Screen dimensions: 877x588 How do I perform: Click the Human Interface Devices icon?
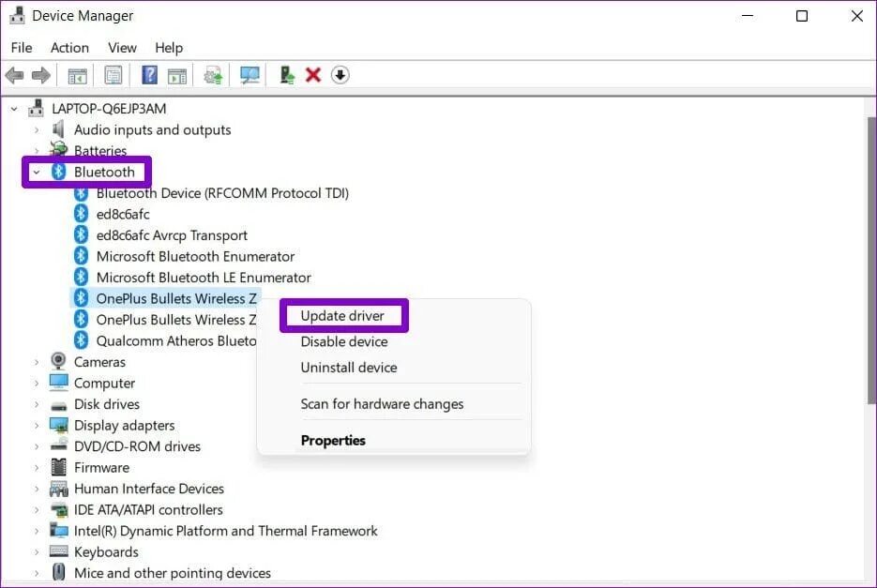pos(59,489)
